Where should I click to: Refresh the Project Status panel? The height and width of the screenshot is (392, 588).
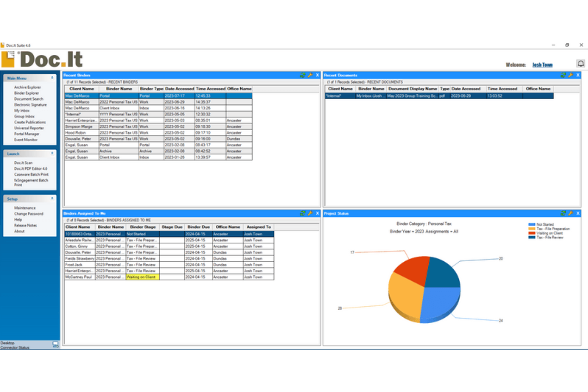point(563,213)
